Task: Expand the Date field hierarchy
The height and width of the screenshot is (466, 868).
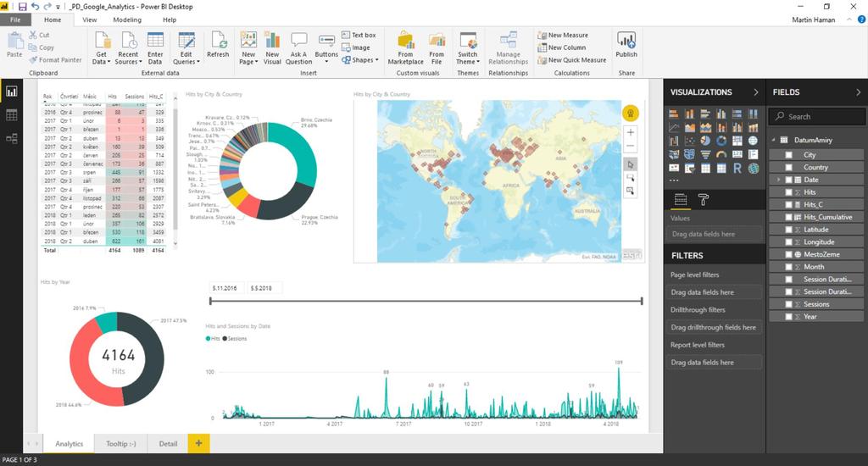Action: pyautogui.click(x=778, y=180)
